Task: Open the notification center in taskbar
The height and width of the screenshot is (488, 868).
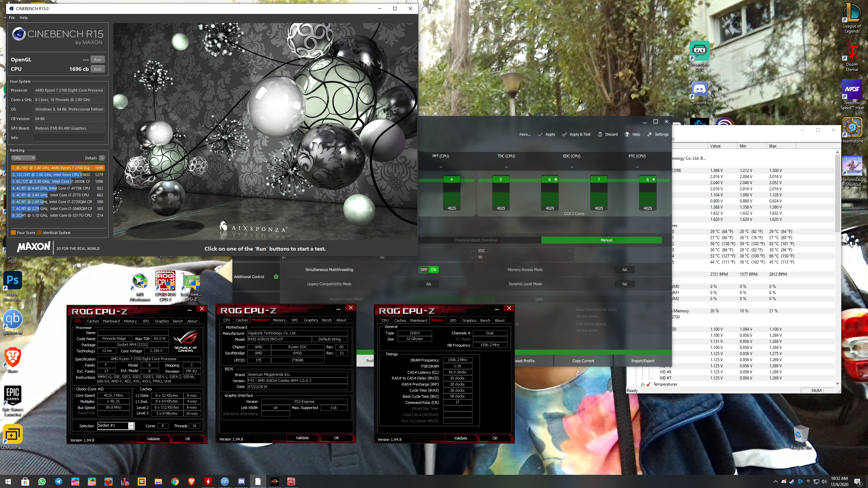Action: 857,481
